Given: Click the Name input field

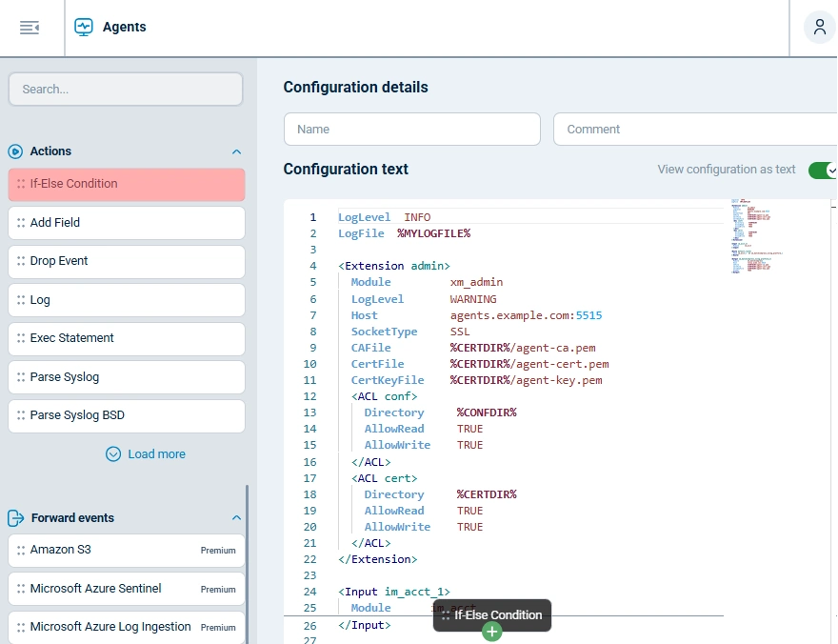Looking at the screenshot, I should [x=411, y=129].
